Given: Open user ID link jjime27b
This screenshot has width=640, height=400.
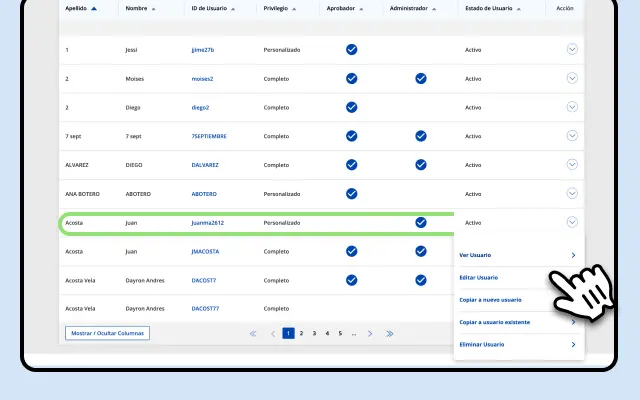Looking at the screenshot, I should click(202, 50).
